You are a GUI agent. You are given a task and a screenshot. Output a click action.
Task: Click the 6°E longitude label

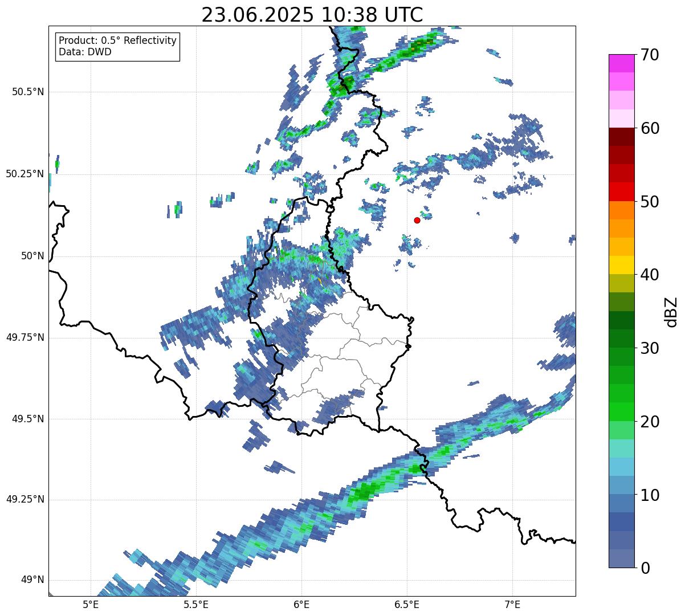coord(301,604)
